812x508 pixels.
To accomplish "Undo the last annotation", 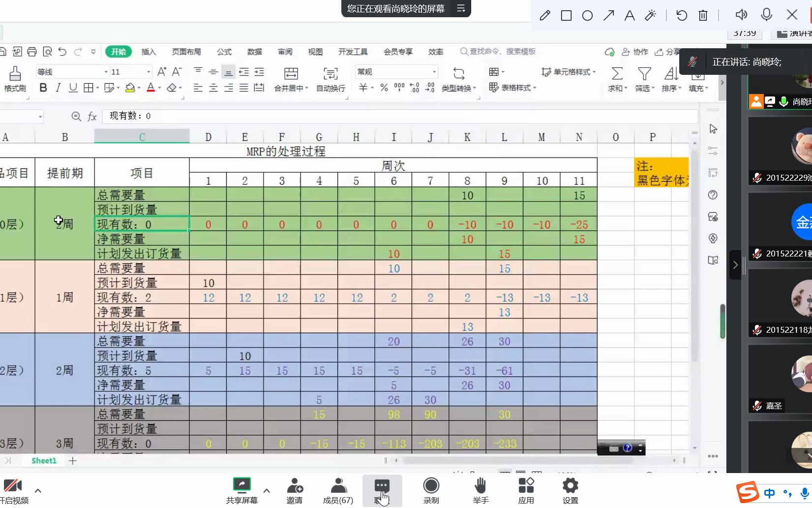I will 682,15.
